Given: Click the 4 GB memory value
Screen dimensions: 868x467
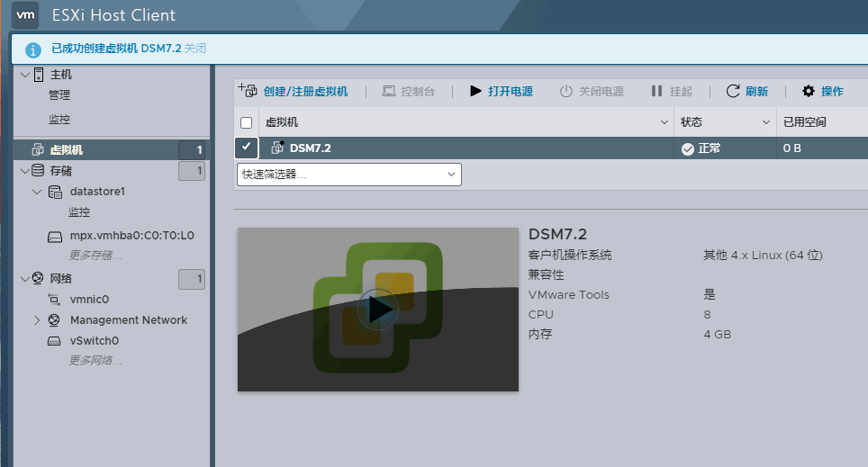Looking at the screenshot, I should click(x=718, y=334).
